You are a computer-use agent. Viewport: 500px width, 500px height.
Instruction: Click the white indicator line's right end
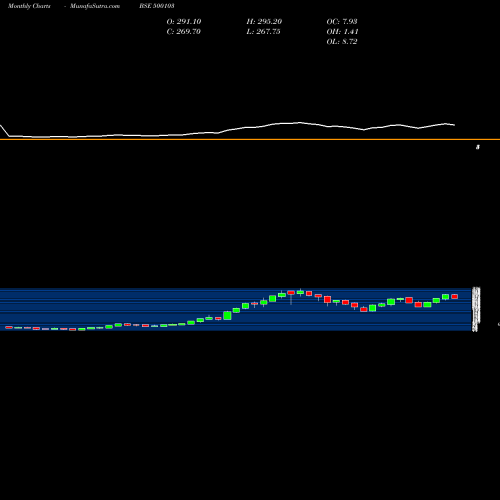tap(455, 125)
